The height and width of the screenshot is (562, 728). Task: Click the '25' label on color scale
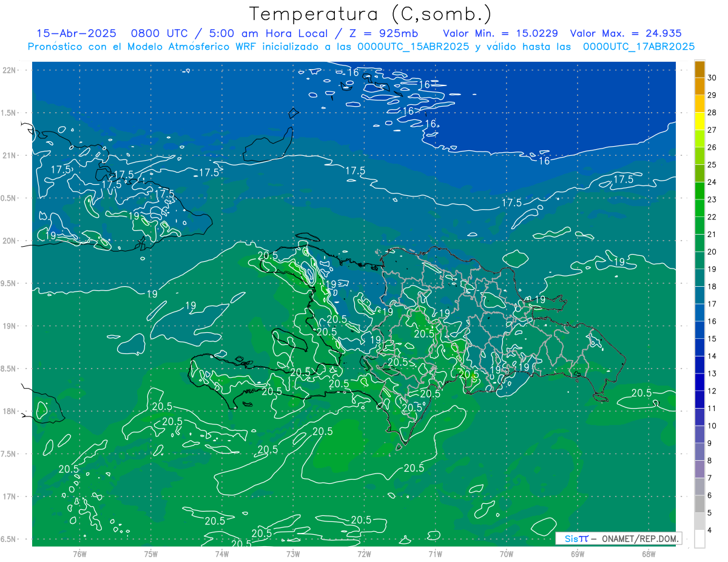tap(712, 164)
